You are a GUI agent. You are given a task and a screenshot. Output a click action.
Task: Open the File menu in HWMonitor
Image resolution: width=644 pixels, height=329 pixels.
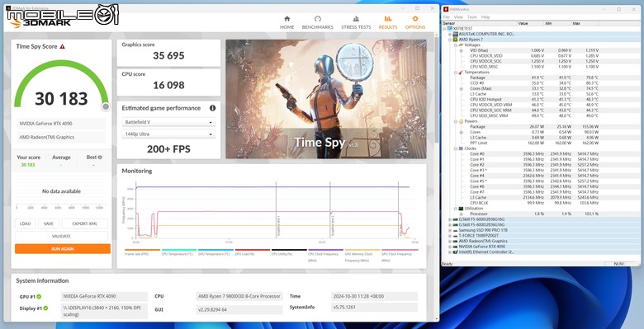click(446, 17)
